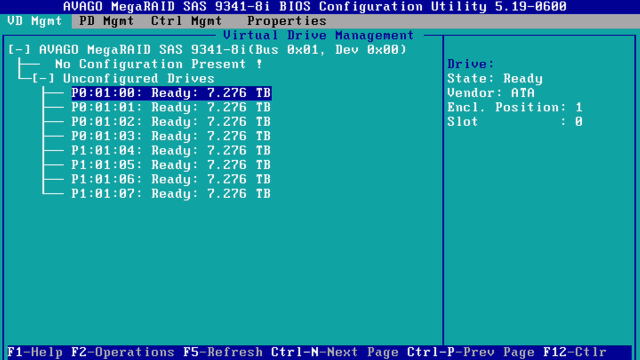Select drive P1:01:05 in the list
The width and height of the screenshot is (640, 360).
pyautogui.click(x=171, y=165)
